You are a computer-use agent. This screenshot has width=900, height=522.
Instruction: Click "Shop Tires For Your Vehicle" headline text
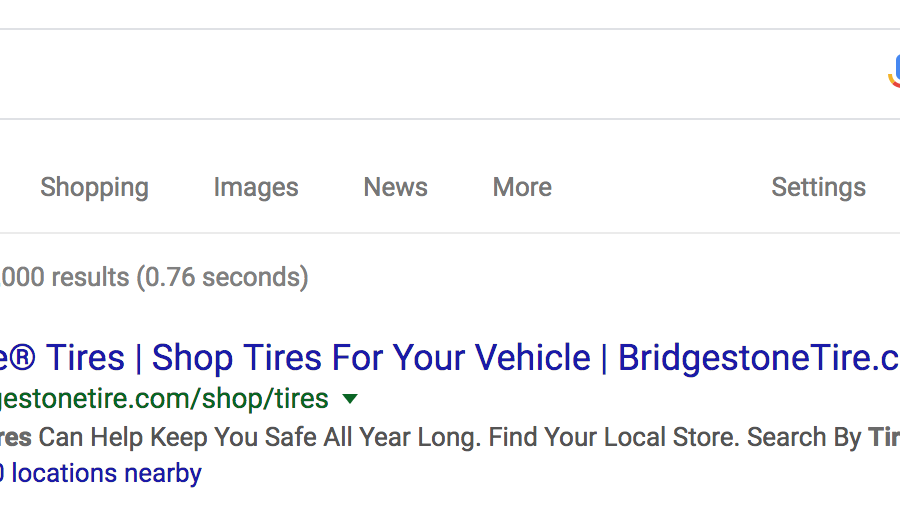click(x=371, y=358)
